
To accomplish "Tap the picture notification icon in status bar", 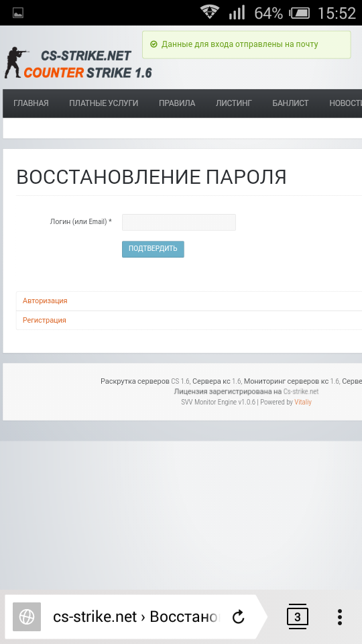I will tap(18, 13).
